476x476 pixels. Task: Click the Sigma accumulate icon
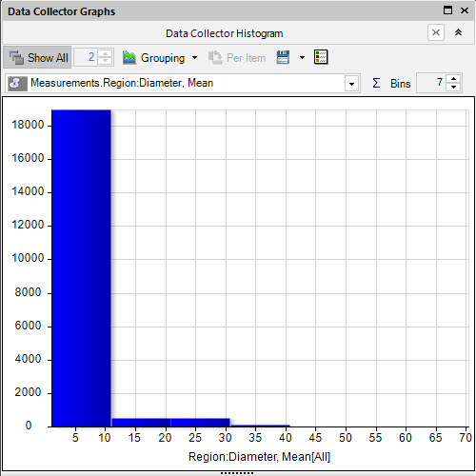pos(376,83)
